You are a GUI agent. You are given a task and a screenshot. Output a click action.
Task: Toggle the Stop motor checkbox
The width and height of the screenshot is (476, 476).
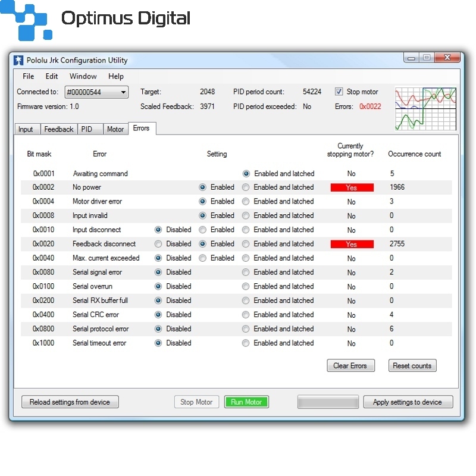(x=339, y=92)
